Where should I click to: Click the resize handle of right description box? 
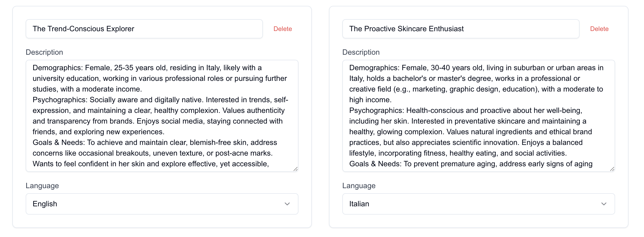613,168
